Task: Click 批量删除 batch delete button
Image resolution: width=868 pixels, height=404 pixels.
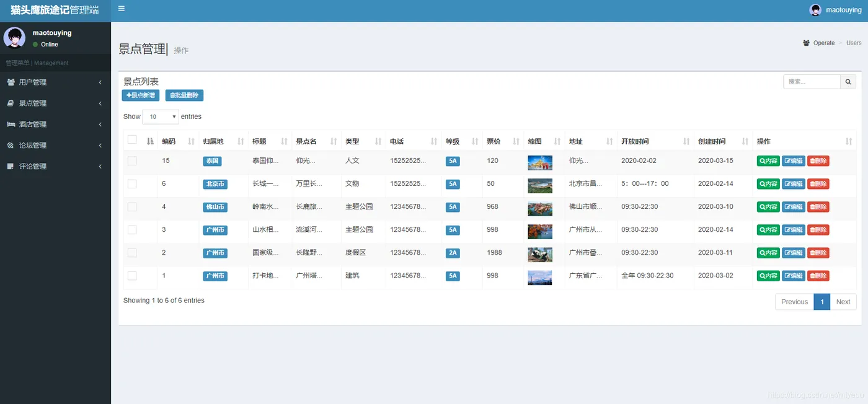Action: (184, 95)
